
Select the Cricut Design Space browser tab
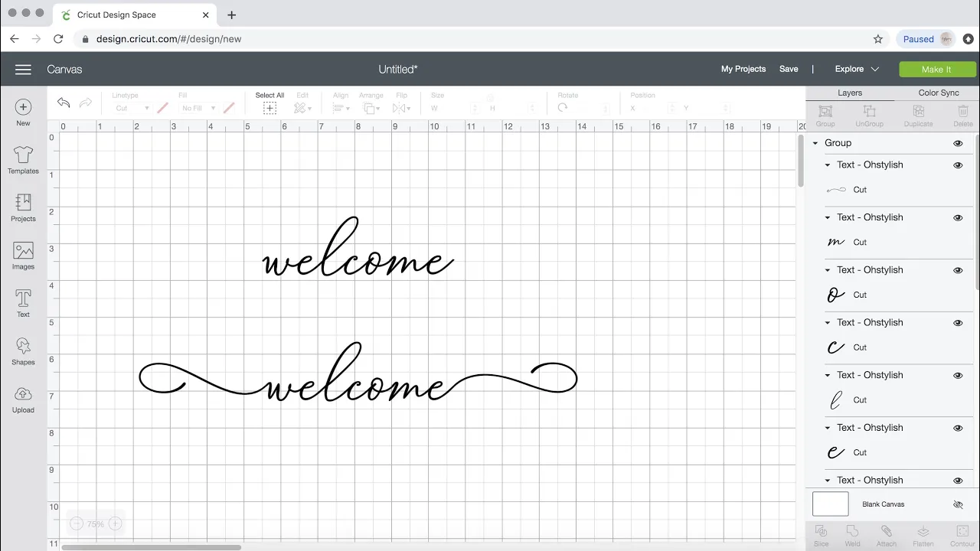[x=134, y=15]
